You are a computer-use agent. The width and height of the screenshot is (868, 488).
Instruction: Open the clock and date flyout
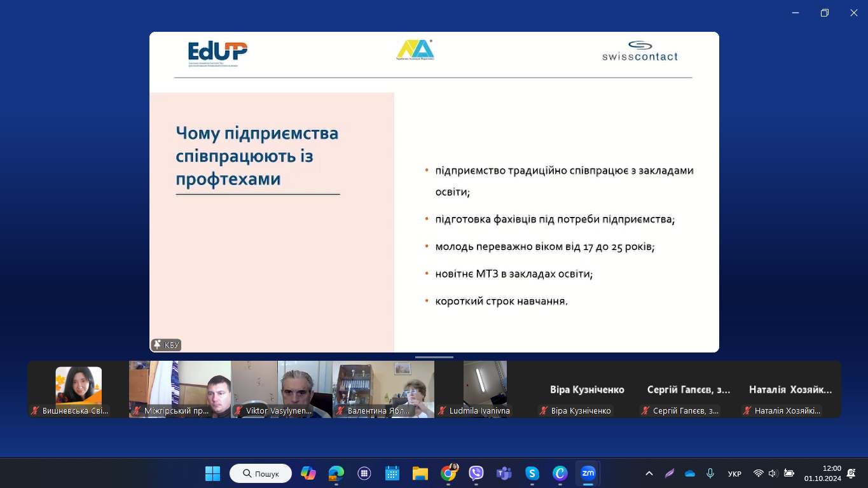coord(823,473)
